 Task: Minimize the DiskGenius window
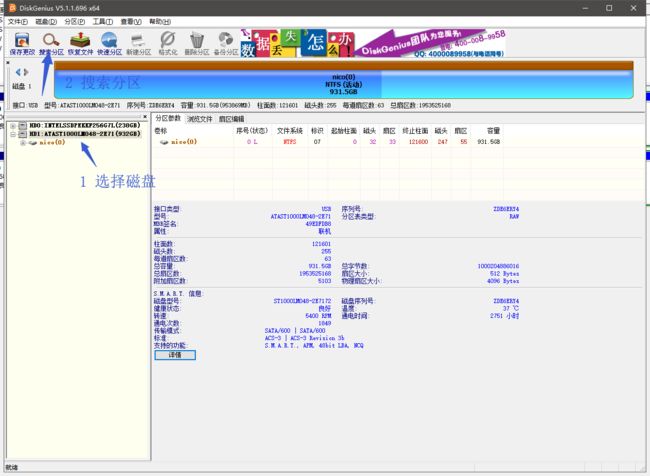tap(585, 8)
